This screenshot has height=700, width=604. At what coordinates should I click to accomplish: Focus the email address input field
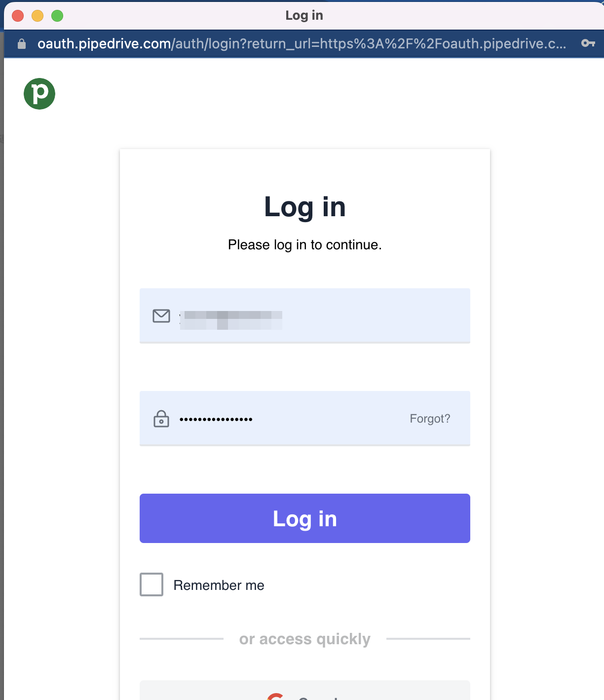click(321, 316)
